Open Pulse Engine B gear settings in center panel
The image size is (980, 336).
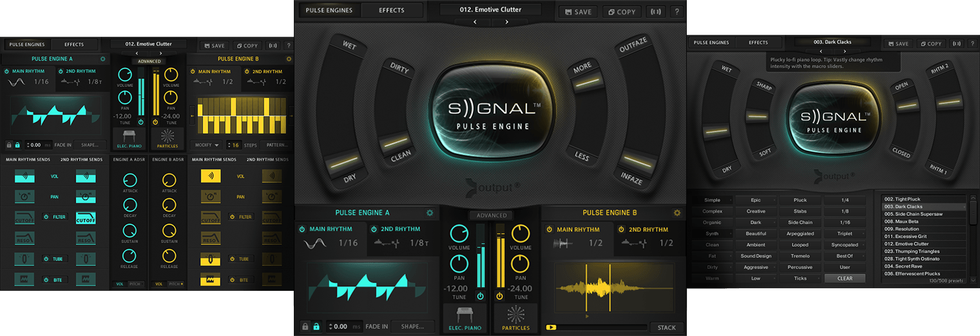(x=677, y=213)
